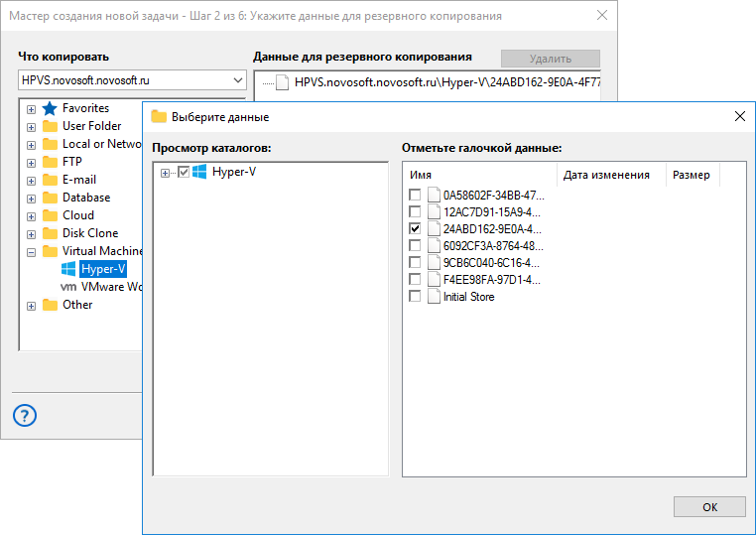Viewport: 756px width, 535px height.
Task: Click the User Folder folder icon
Action: click(50, 126)
